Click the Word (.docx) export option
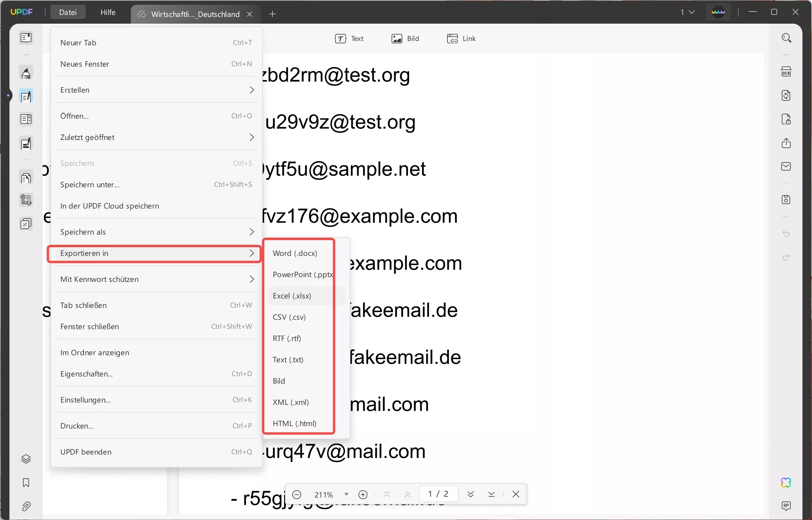This screenshot has width=812, height=520. 295,253
